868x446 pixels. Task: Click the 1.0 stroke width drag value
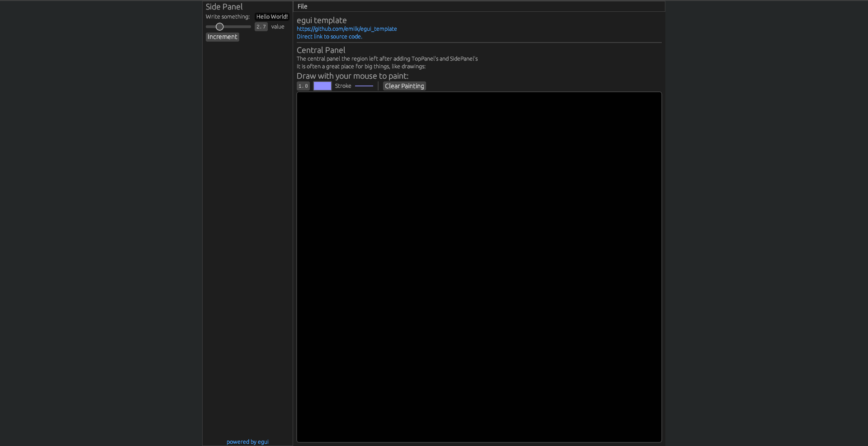click(x=303, y=86)
